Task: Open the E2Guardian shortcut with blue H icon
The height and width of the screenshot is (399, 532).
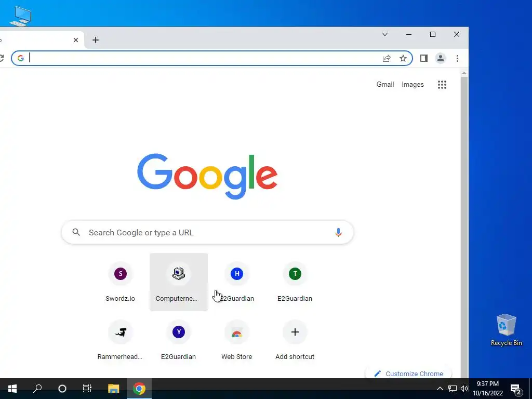Action: pyautogui.click(x=237, y=282)
